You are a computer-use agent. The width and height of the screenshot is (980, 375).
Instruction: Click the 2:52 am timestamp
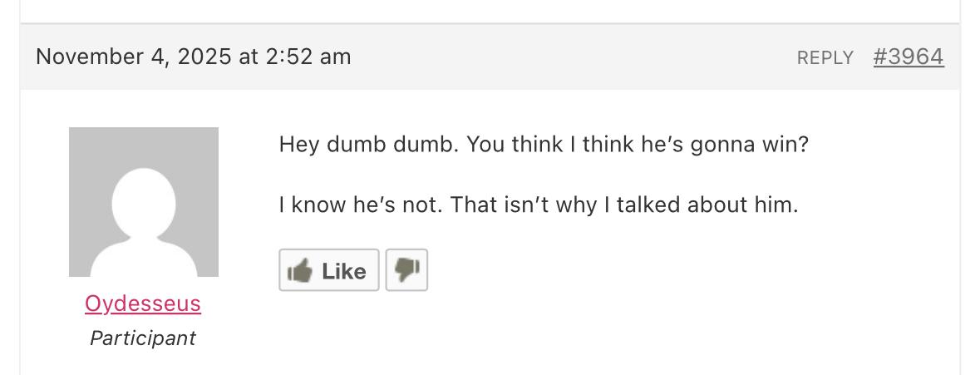coord(308,57)
